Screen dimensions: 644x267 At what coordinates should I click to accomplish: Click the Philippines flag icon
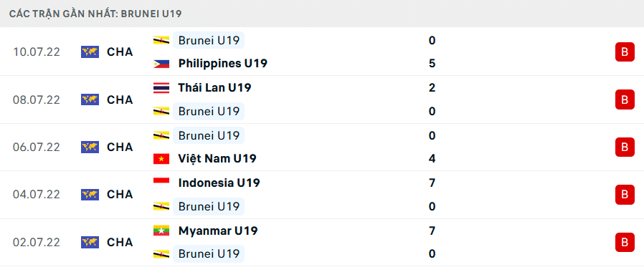point(161,64)
